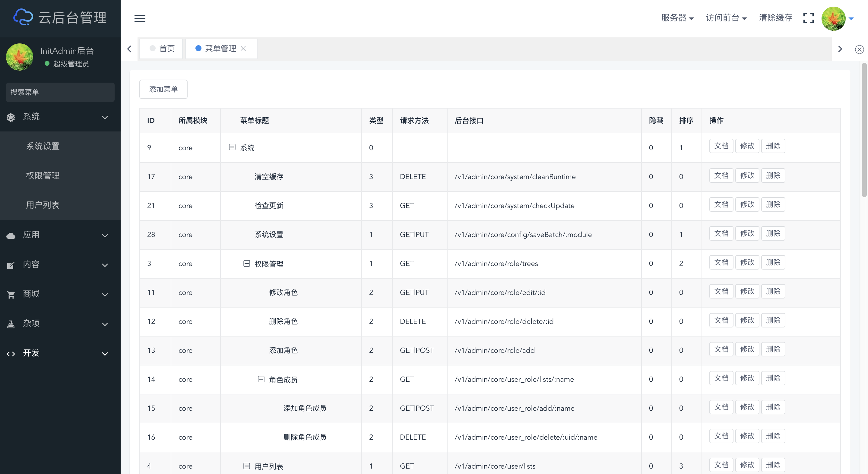Screen dimensions: 868x474
Task: Enter fullscreen mode via top icon
Action: [808, 18]
